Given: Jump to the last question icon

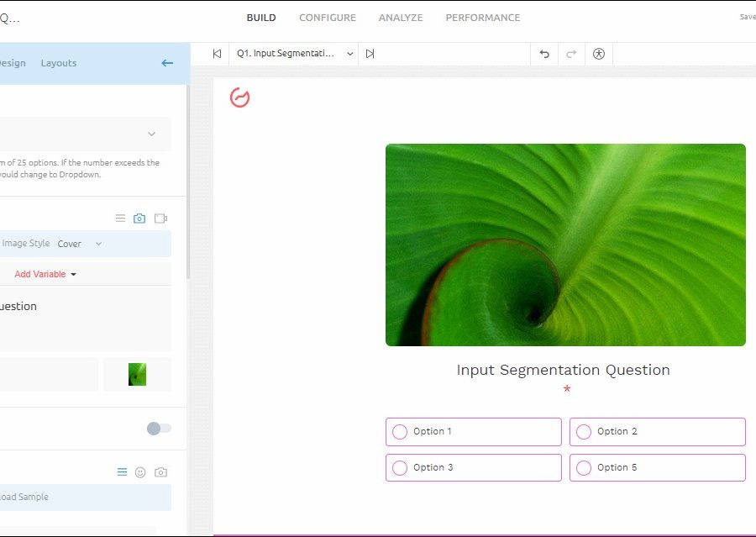Looking at the screenshot, I should click(370, 54).
